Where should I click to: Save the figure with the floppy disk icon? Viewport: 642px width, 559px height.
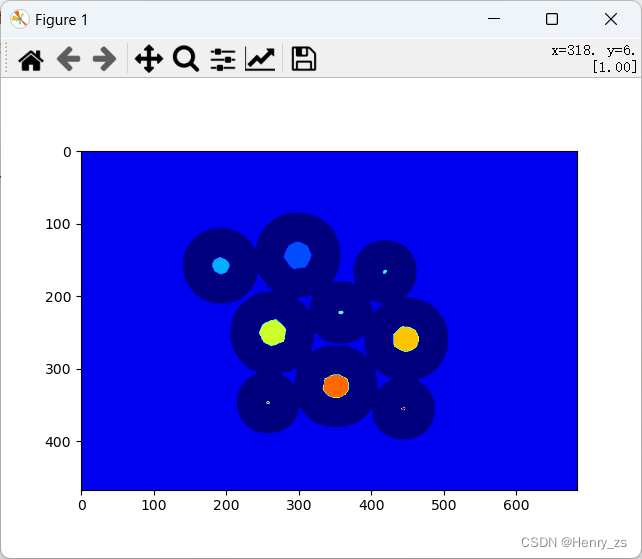tap(303, 59)
